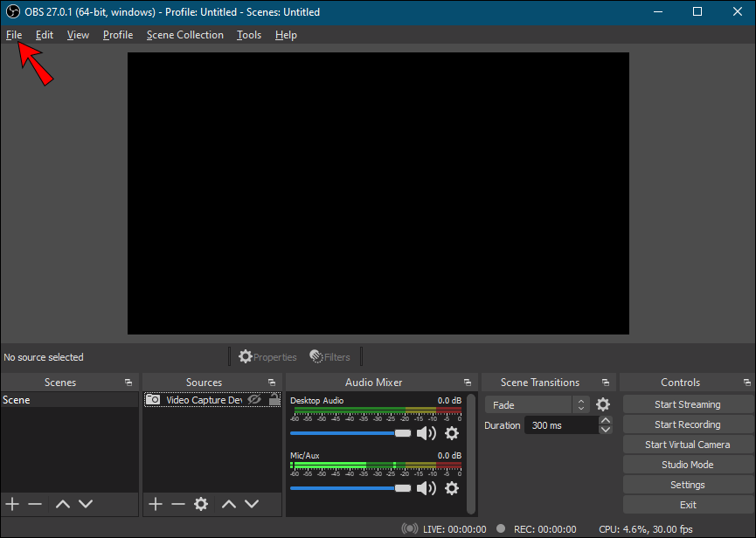The width and height of the screenshot is (756, 538).
Task: Click the "No source selected" label
Action: [44, 357]
